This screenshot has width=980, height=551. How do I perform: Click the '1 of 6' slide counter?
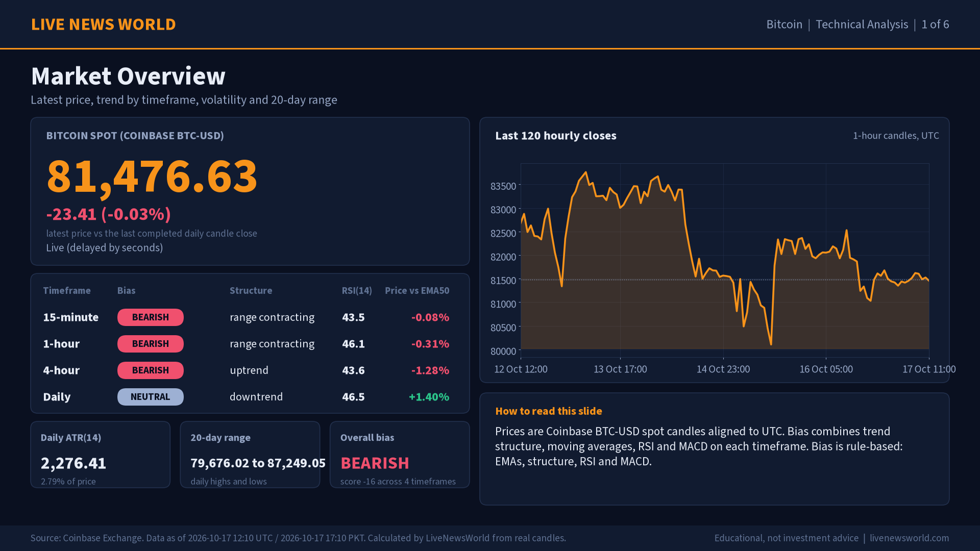pos(935,24)
